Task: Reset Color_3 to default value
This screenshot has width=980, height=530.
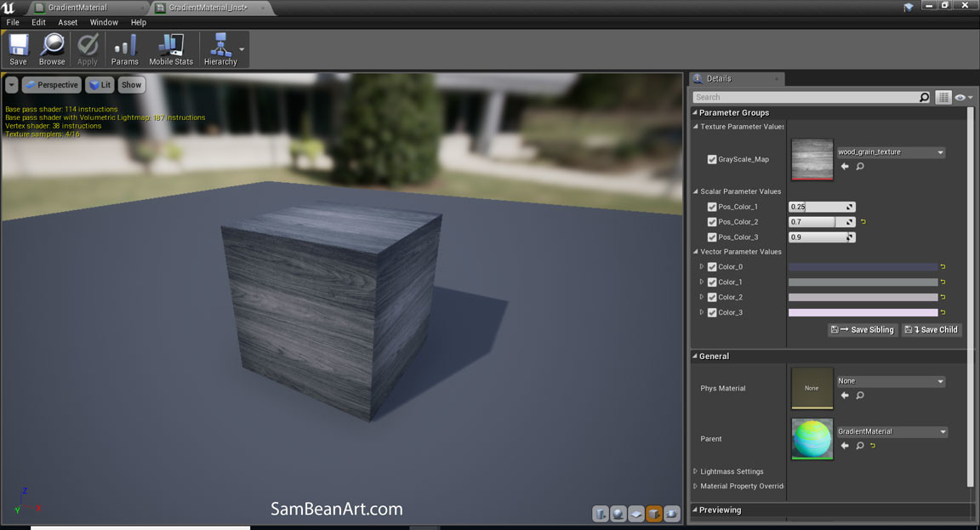Action: [943, 312]
